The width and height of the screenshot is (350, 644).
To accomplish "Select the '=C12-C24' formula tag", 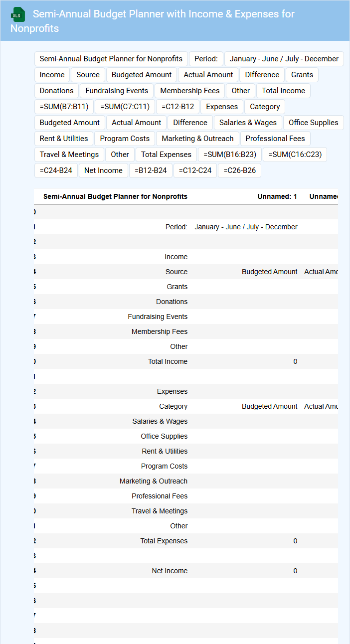I will [195, 170].
